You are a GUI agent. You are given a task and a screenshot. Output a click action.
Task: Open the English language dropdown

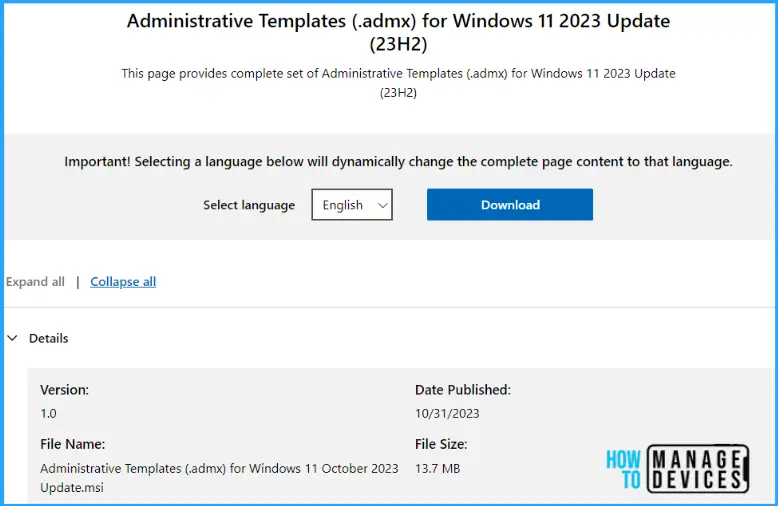[x=351, y=205]
